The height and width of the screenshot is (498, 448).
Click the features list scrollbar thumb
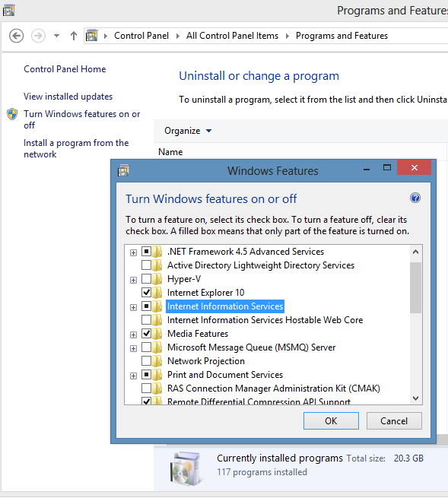click(x=415, y=287)
